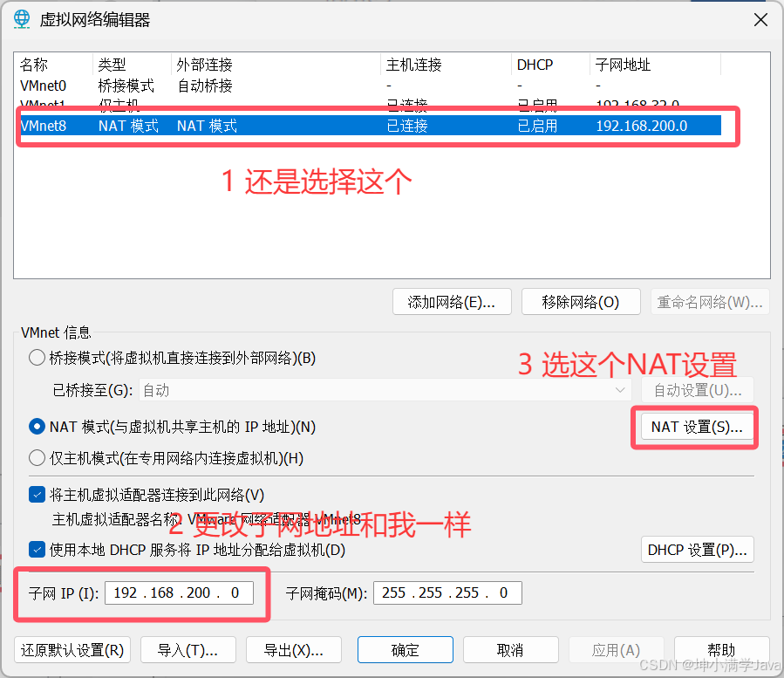Screen dimensions: 784x678
Task: Click the 子网掩码 input field
Action: tap(447, 593)
